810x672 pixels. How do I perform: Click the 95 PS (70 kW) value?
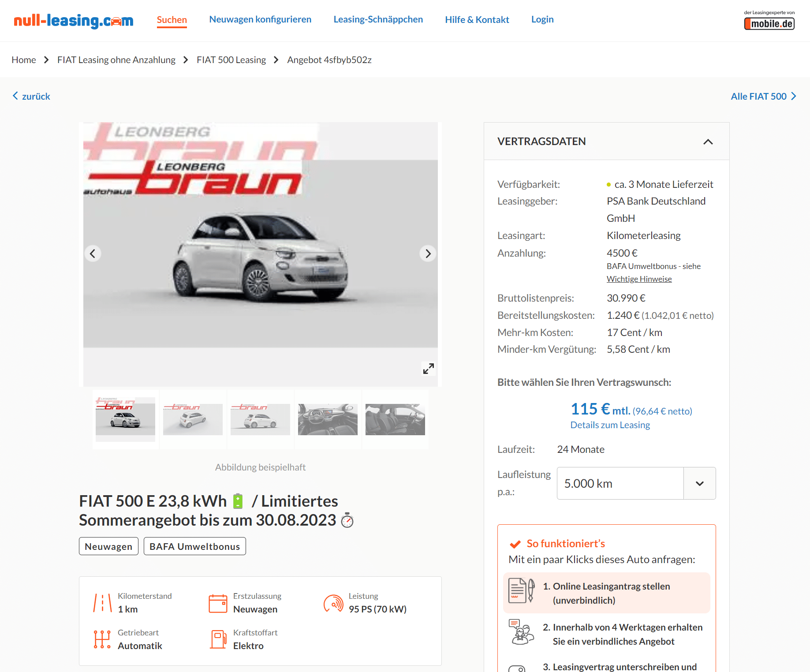377,609
